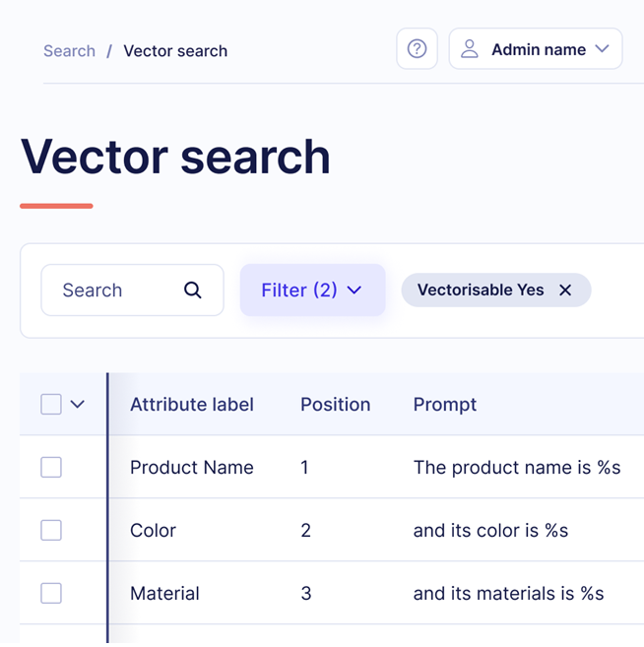Viewport: 644px width, 647px height.
Task: Click the Material row prompt text
Action: 508,594
